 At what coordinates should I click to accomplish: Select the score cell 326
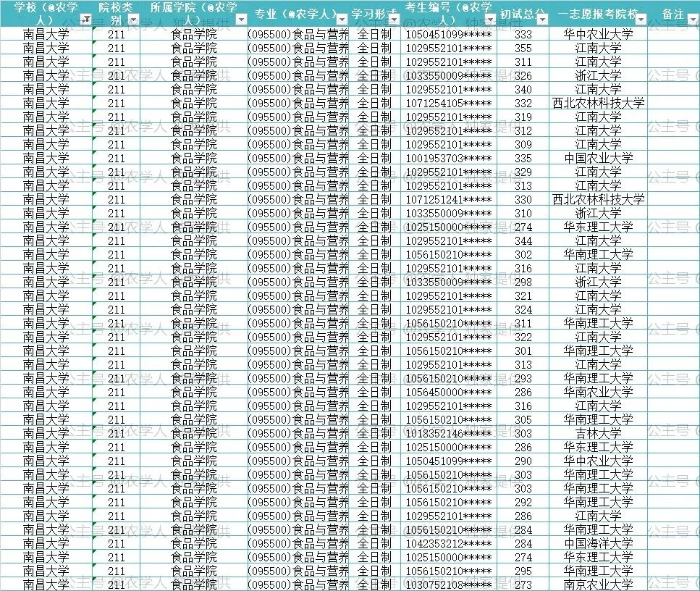523,76
